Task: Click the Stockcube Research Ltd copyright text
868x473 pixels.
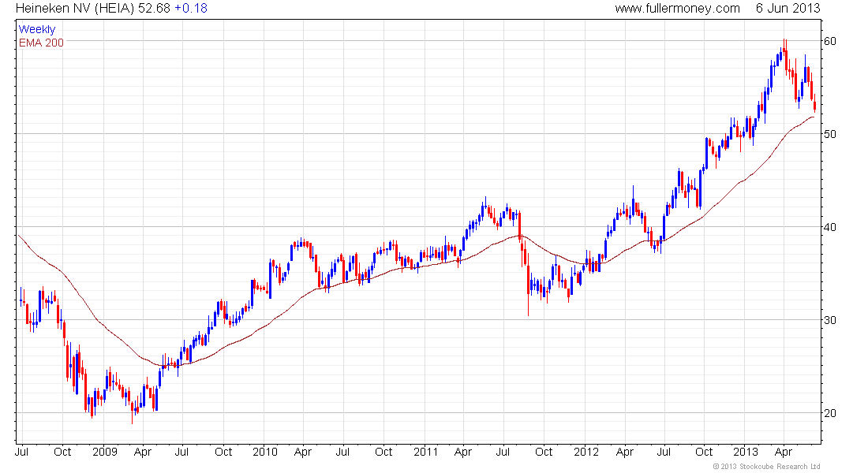Action: [x=766, y=467]
